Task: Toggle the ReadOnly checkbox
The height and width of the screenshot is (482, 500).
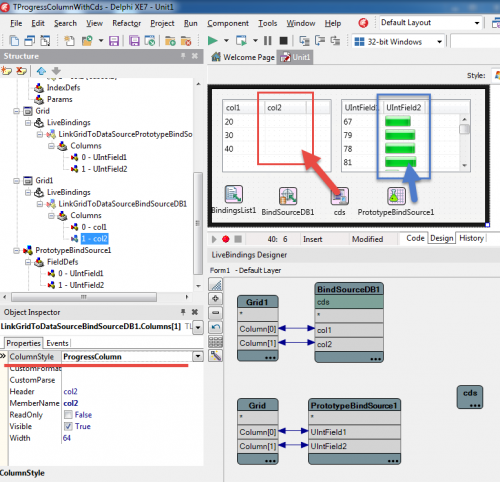Action: (x=68, y=415)
